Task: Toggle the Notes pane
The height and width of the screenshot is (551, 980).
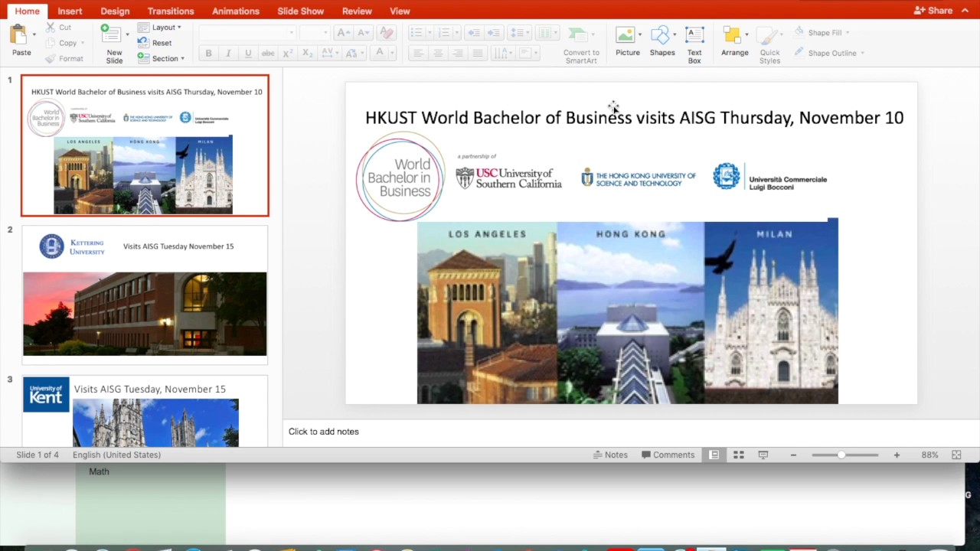Action: point(610,455)
